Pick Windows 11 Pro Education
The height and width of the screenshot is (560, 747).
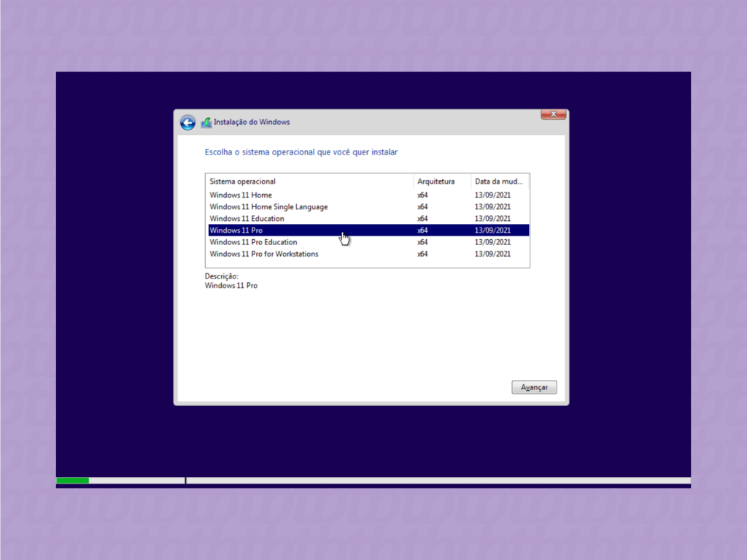[x=368, y=242]
